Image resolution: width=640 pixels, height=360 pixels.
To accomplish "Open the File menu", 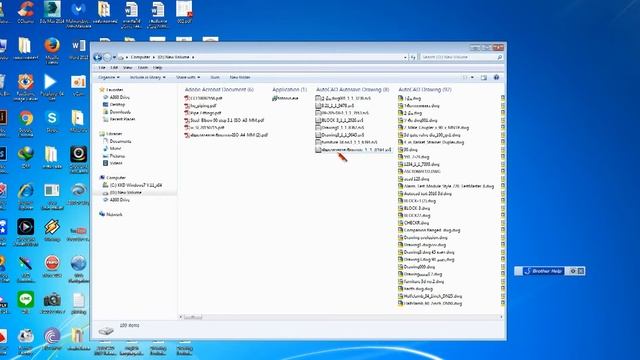I will tap(102, 67).
